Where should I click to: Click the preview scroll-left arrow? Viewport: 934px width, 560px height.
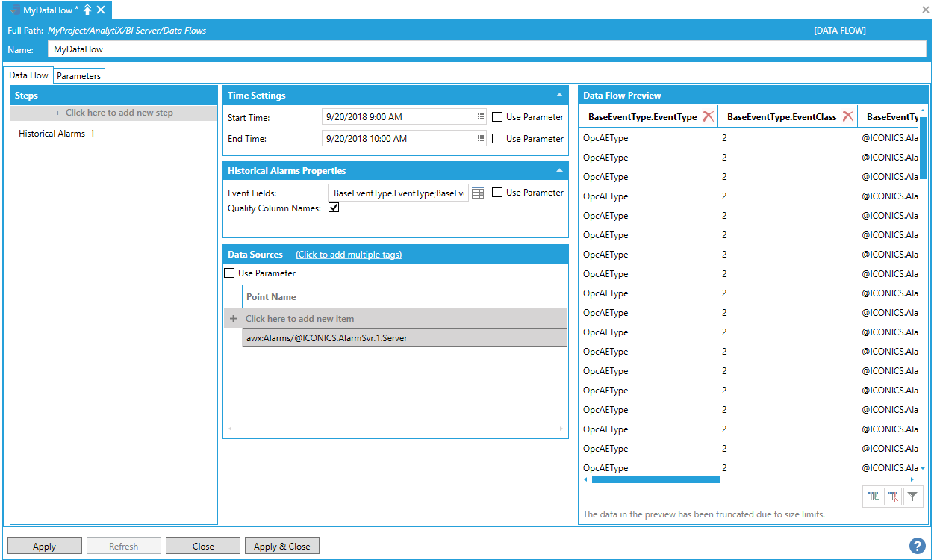[x=585, y=479]
